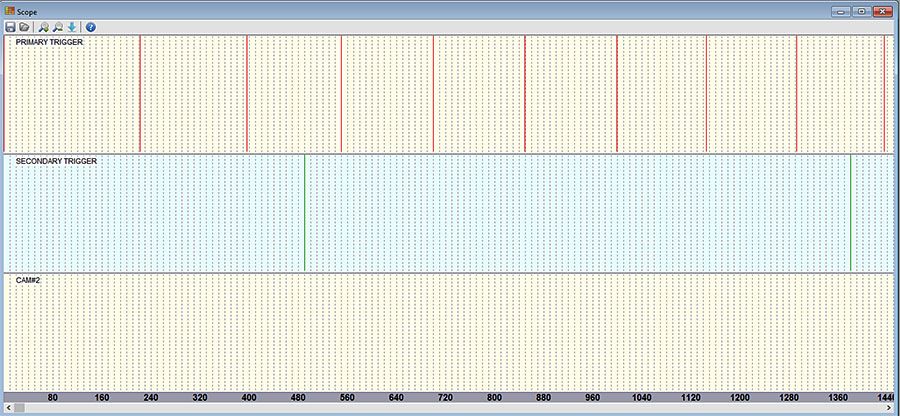900x416 pixels.
Task: Click the horizontal scrollbar right arrow
Action: pos(892,409)
